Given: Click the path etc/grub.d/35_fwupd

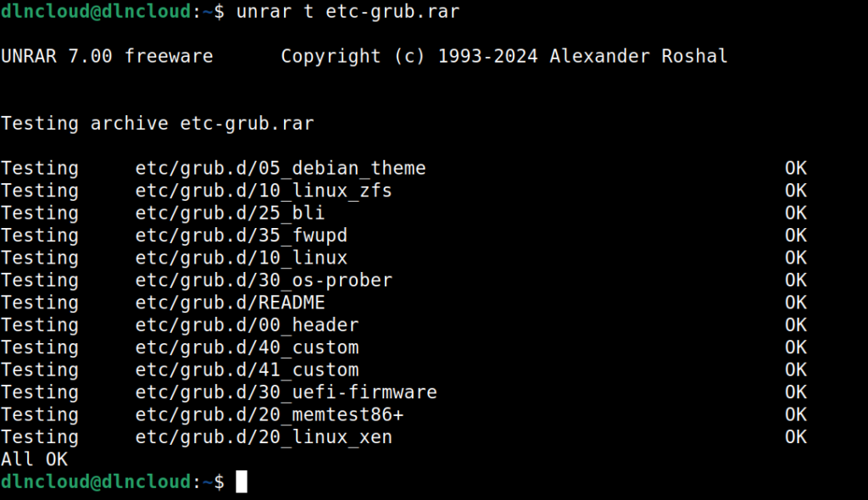Looking at the screenshot, I should pos(241,236).
